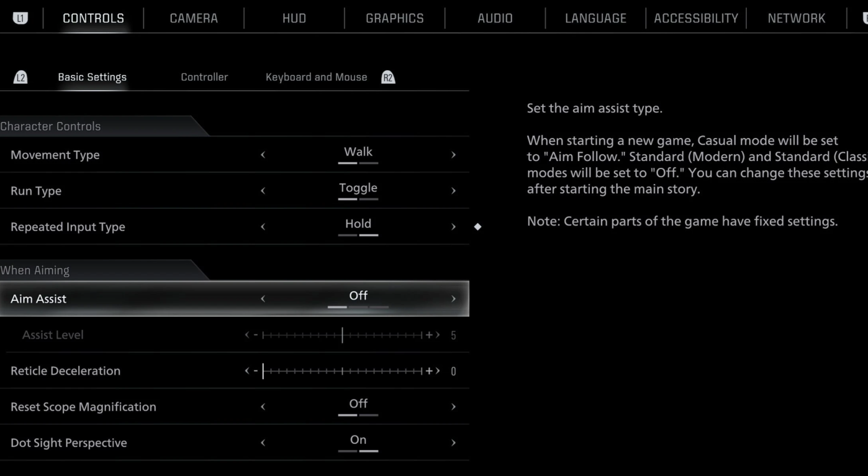Click the R2 trigger icon
Screen dimensions: 868x476
click(x=388, y=77)
